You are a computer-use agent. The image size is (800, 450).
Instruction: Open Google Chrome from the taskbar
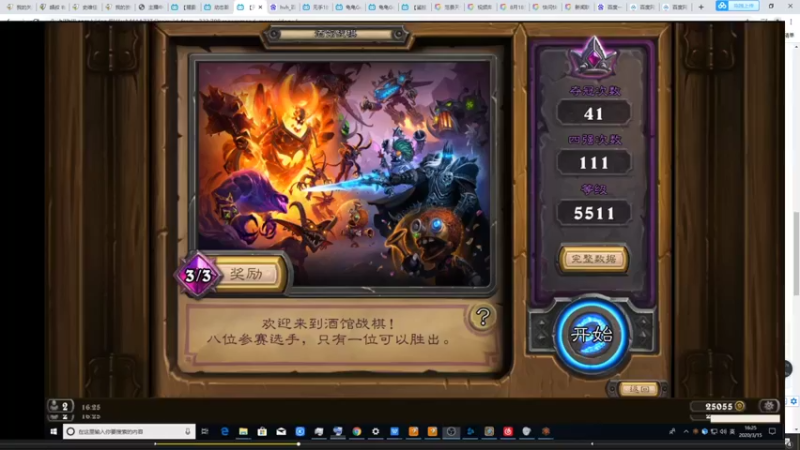[357, 432]
